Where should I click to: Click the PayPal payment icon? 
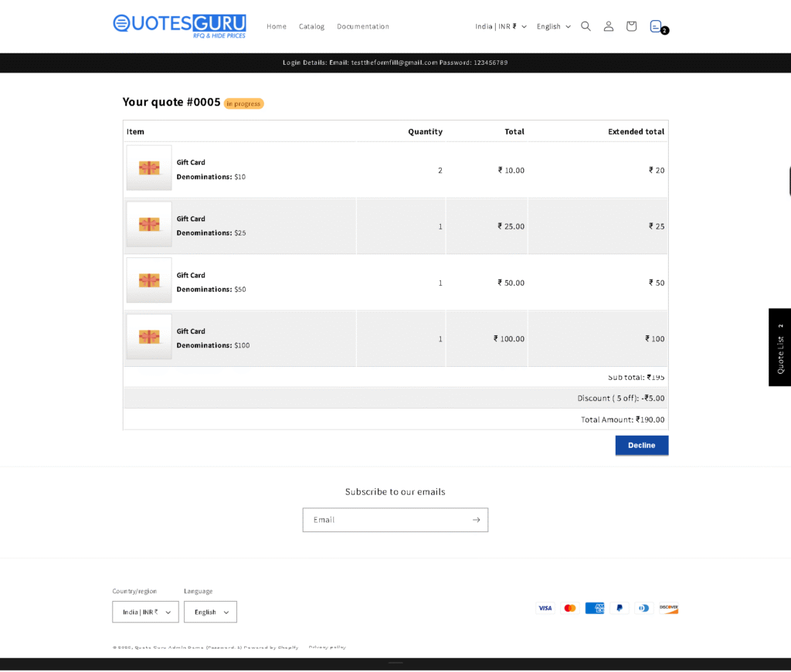620,608
